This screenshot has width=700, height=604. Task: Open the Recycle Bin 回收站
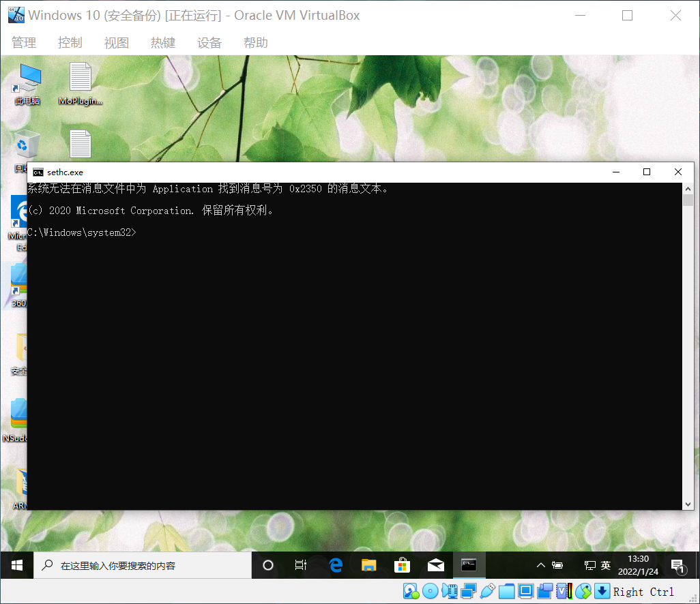point(26,143)
